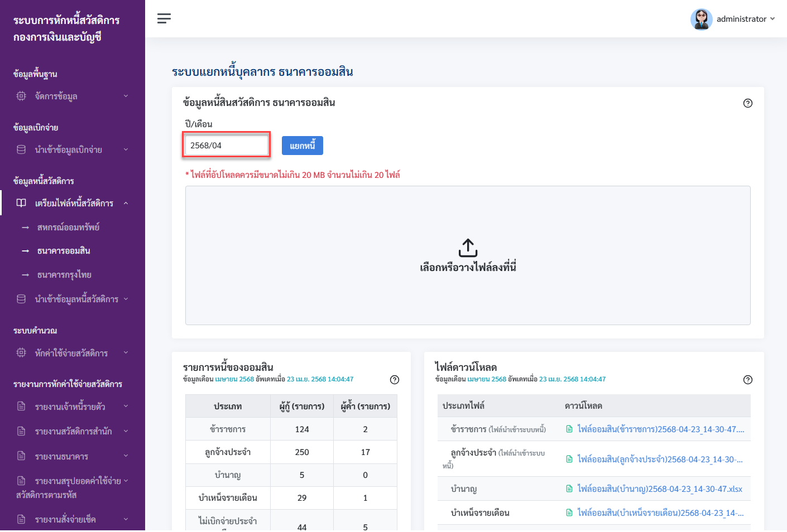This screenshot has height=532, width=787.
Task: Click the file icon beside ไฟล์ออมสิน(บำนาญ) download
Action: (569, 489)
